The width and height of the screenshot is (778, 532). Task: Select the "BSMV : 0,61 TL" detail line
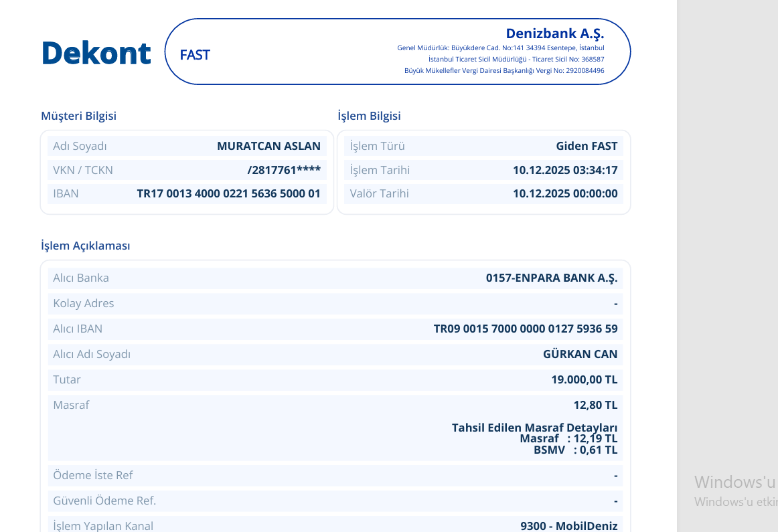coord(576,450)
